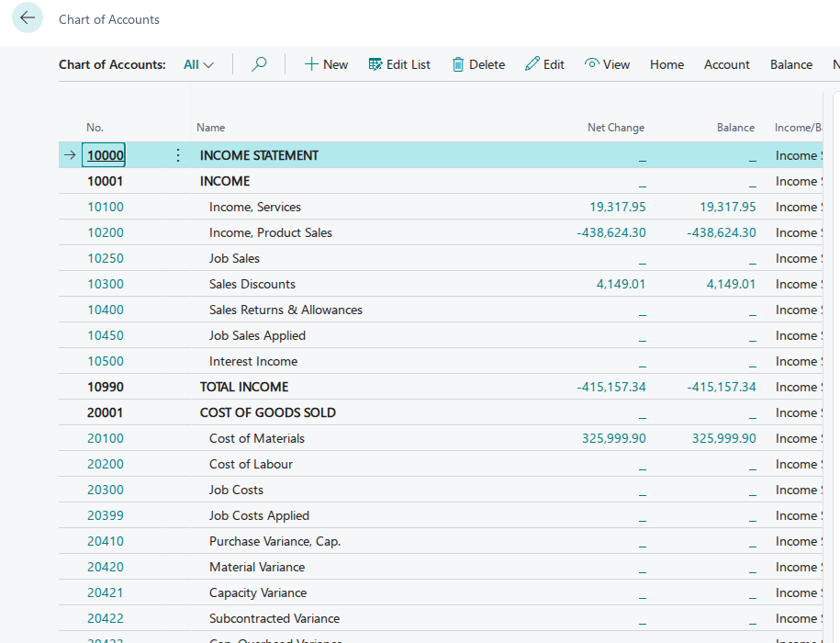Open the Home menu
The height and width of the screenshot is (643, 840).
(x=667, y=65)
